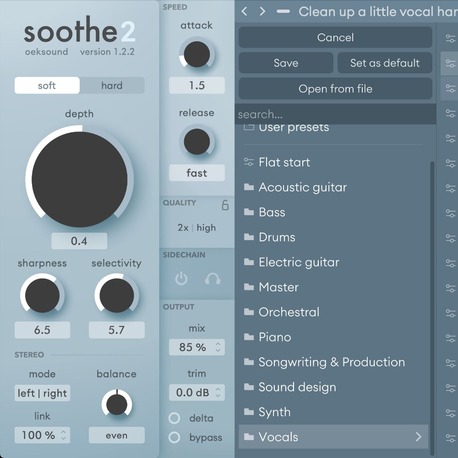This screenshot has width=458, height=458.
Task: Adjust trim dB stepper arrows
Action: click(218, 392)
